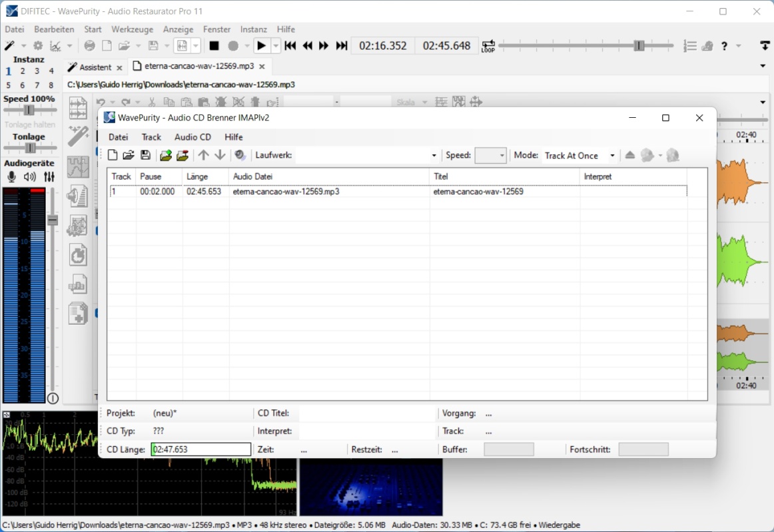Click the playback position slider handle

click(x=639, y=46)
